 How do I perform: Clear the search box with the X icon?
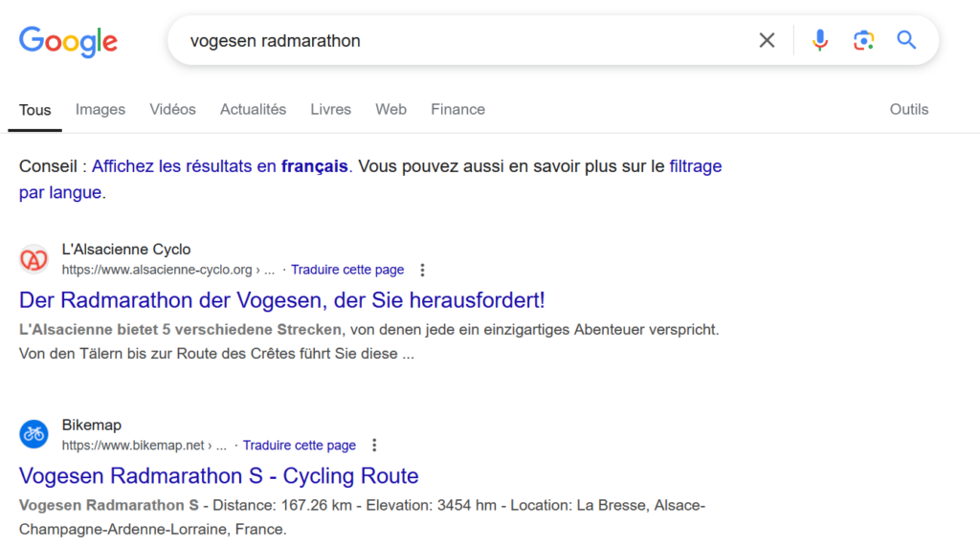tap(767, 40)
